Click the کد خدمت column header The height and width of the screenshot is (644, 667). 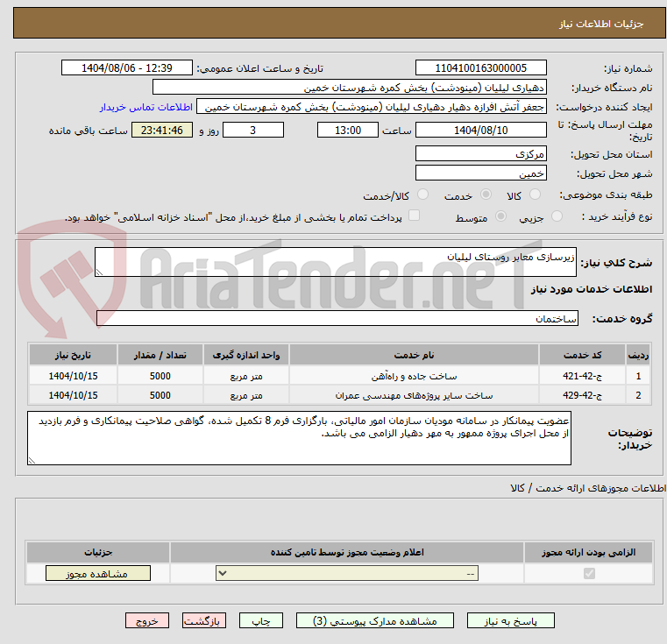(x=582, y=355)
